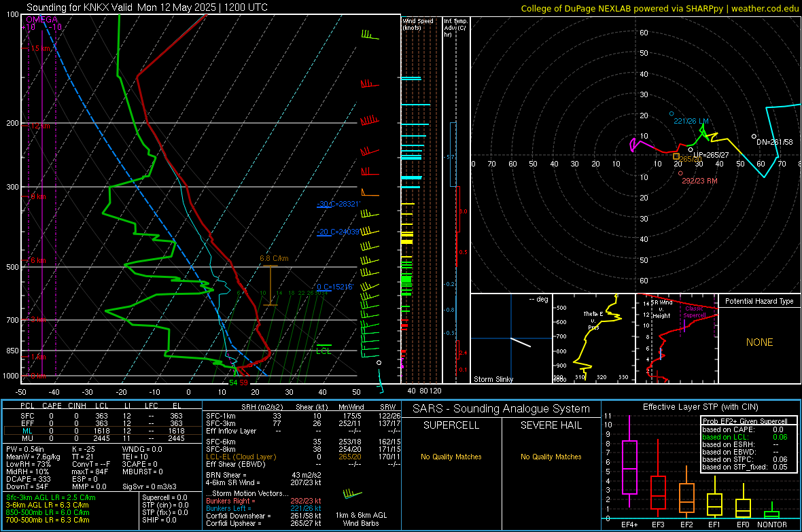
Task: Click the STP (cin) = 0.0 value
Action: (x=165, y=505)
